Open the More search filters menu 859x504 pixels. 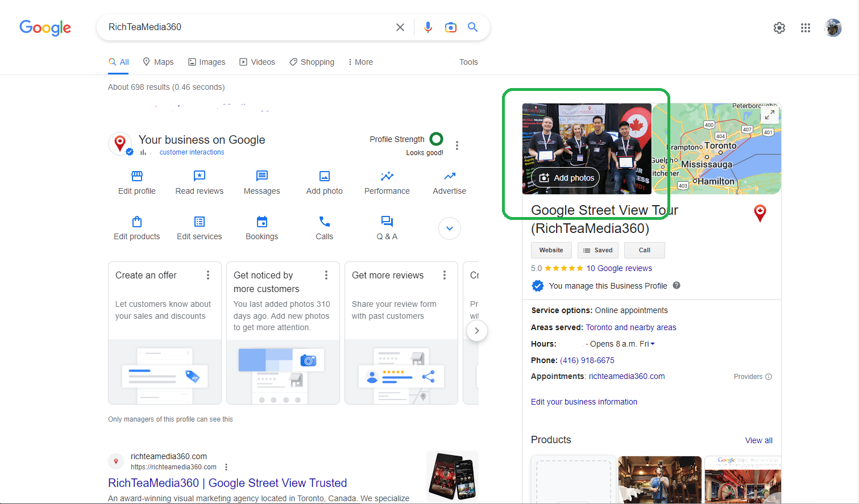360,62
